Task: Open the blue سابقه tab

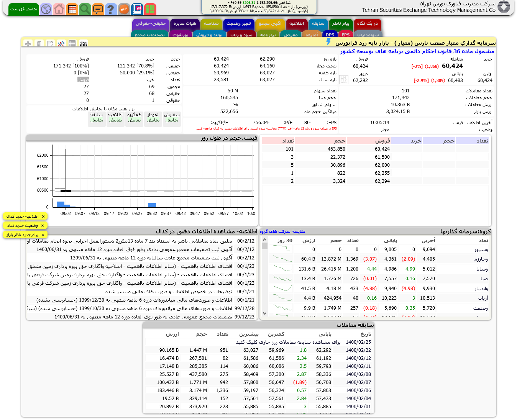Action: [318, 24]
